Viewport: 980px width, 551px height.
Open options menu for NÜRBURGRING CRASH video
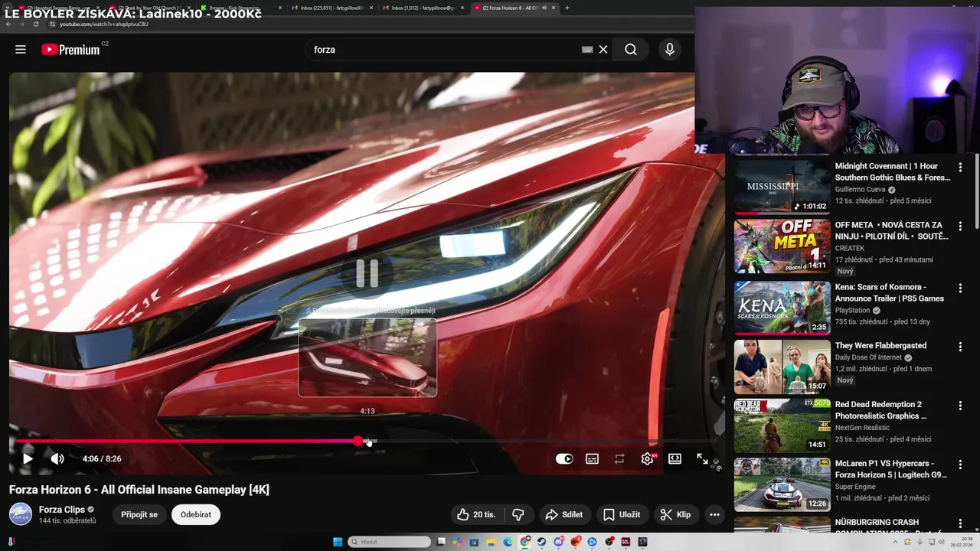coord(960,523)
